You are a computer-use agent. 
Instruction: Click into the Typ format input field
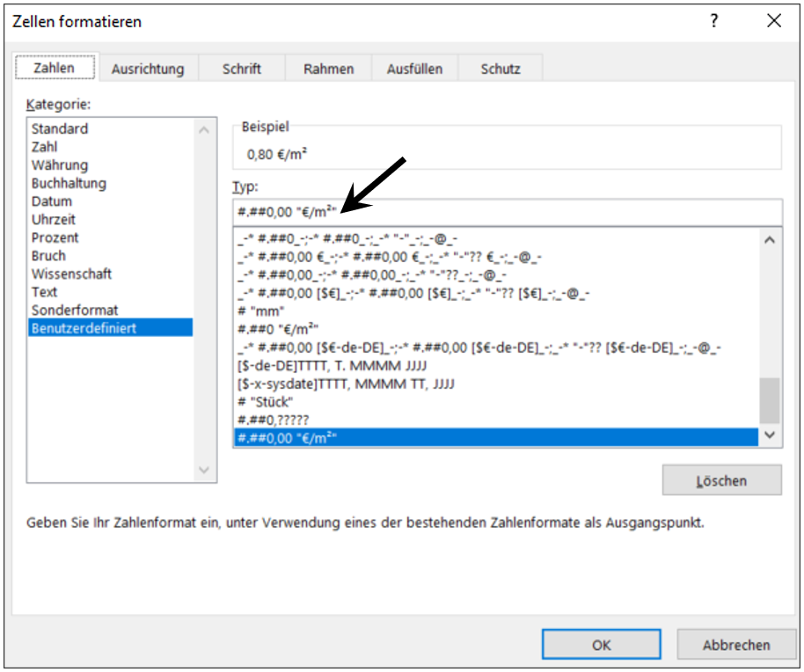[507, 212]
